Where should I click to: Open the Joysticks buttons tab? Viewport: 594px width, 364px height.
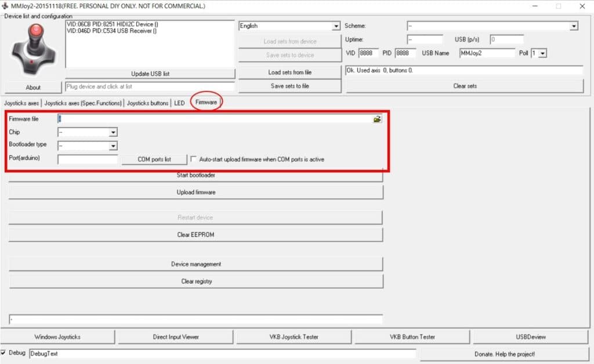(x=147, y=103)
